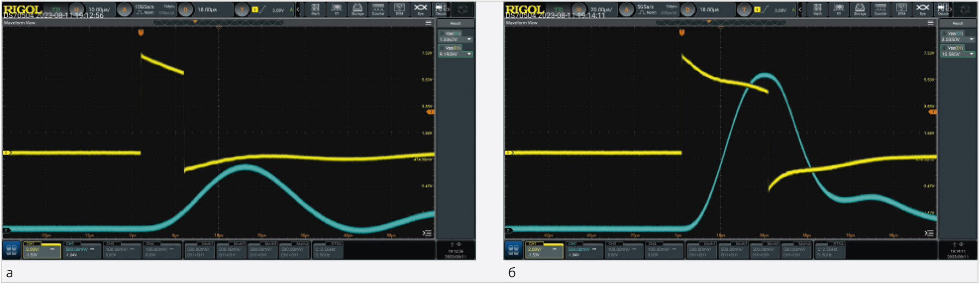Click 10.00µs timebase value in screenshot a
Screen dimensions: 980x285
click(99, 10)
